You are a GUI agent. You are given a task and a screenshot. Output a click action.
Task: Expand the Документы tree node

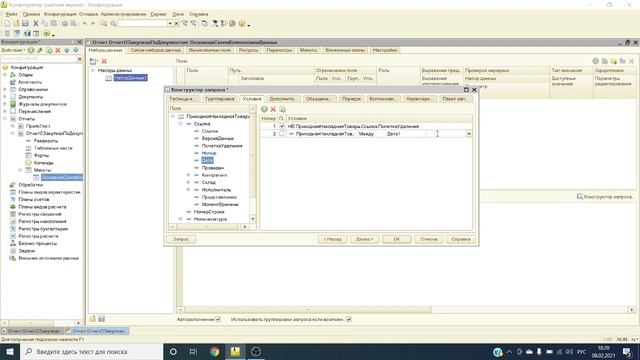pyautogui.click(x=5, y=97)
